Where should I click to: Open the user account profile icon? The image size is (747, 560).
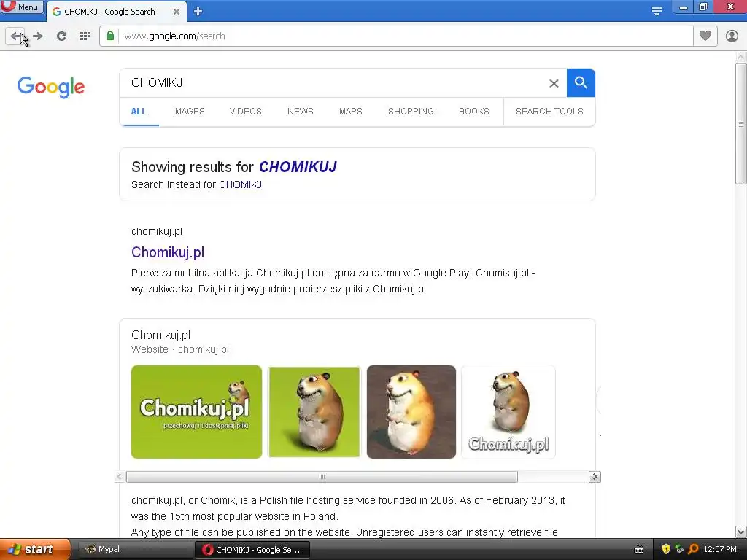tap(732, 36)
